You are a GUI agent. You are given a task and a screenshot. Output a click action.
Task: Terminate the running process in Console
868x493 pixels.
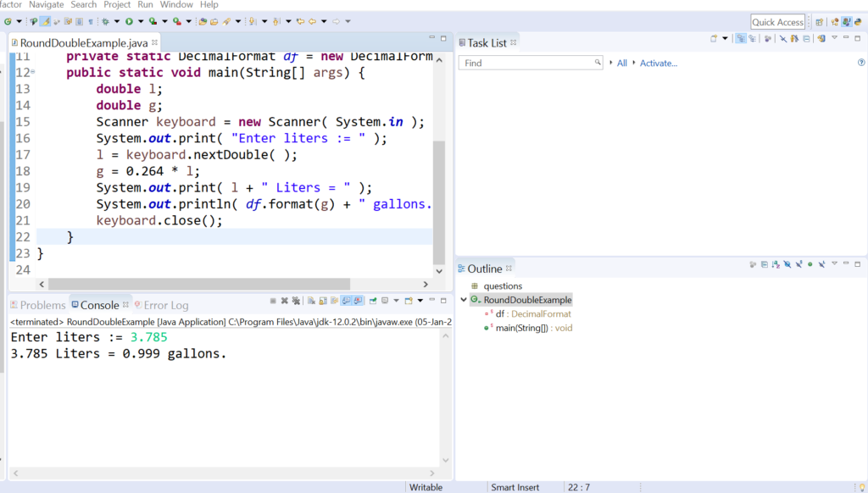(x=273, y=304)
